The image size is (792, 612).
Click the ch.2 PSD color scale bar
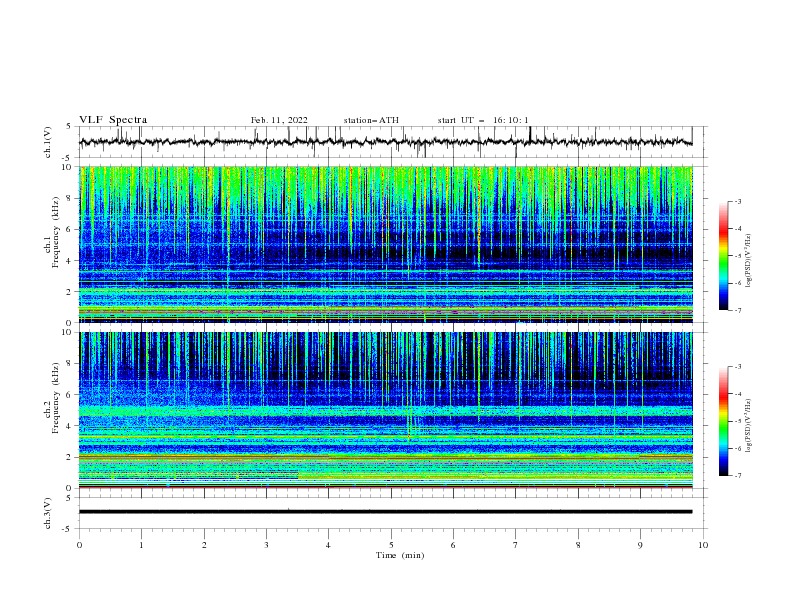pos(724,421)
